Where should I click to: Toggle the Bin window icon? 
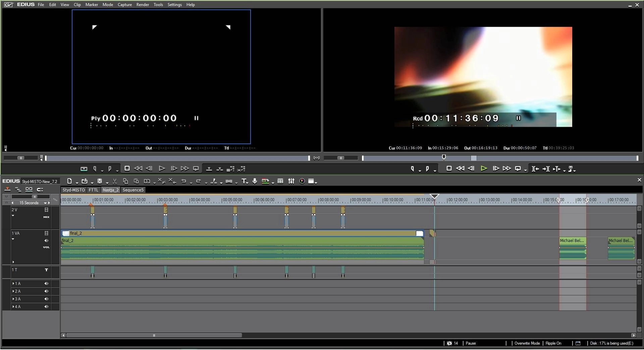pyautogui.click(x=280, y=181)
